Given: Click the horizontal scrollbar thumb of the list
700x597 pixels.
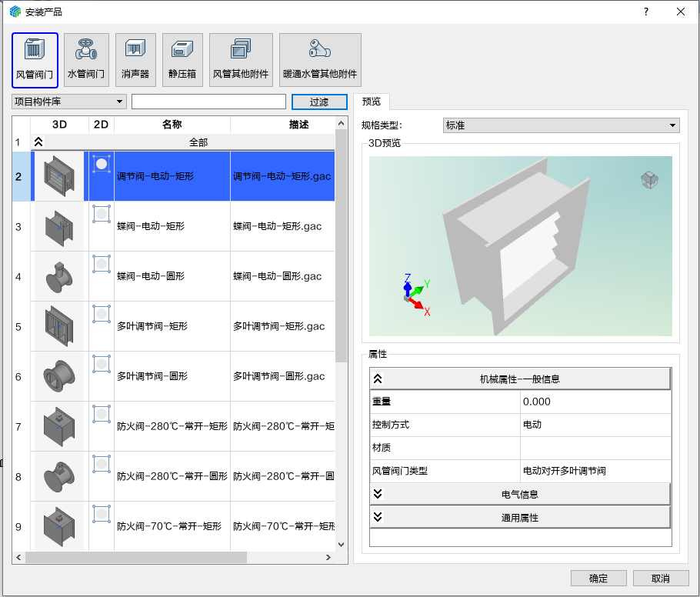Looking at the screenshot, I should coord(135,557).
